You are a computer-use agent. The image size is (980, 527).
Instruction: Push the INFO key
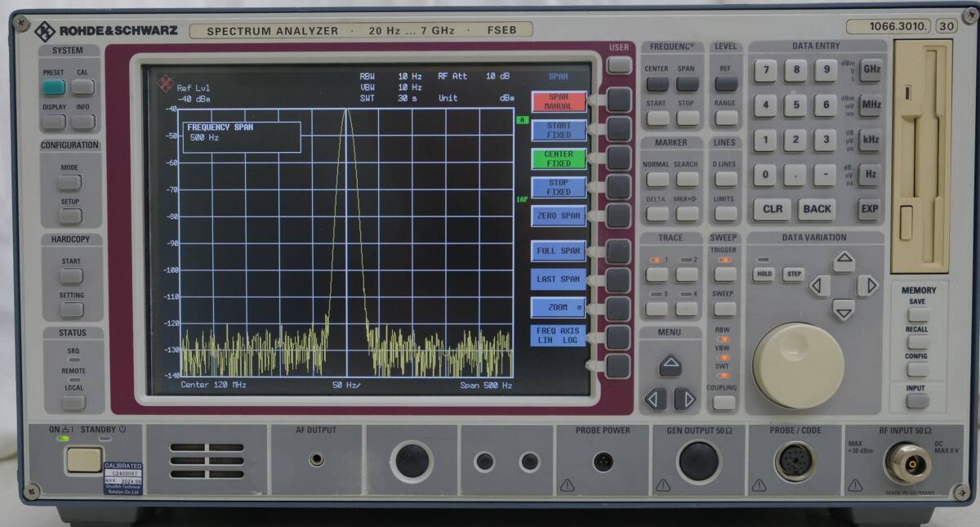(82, 121)
